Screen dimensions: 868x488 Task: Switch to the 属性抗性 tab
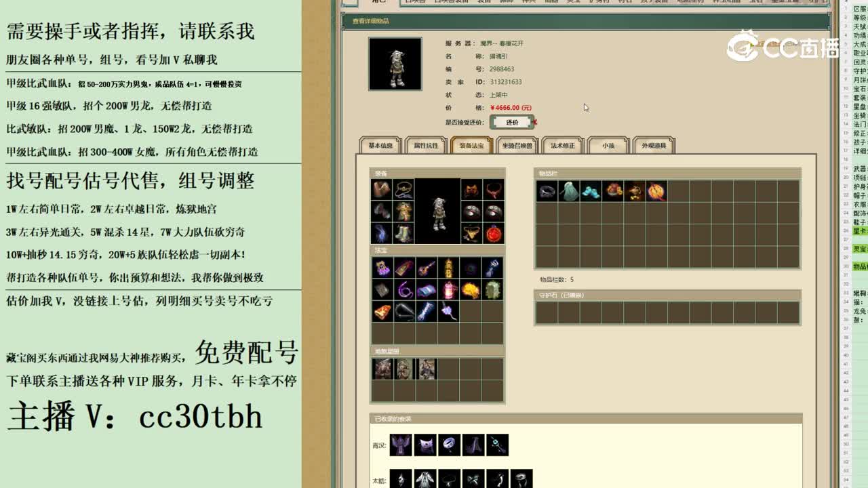click(x=426, y=146)
